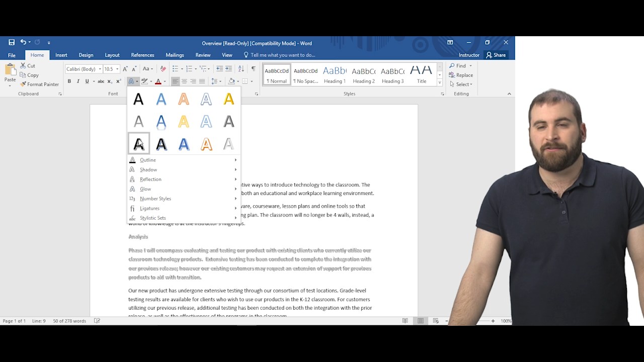The image size is (644, 362).
Task: Click the 50 of 278 words counter
Action: [69, 321]
